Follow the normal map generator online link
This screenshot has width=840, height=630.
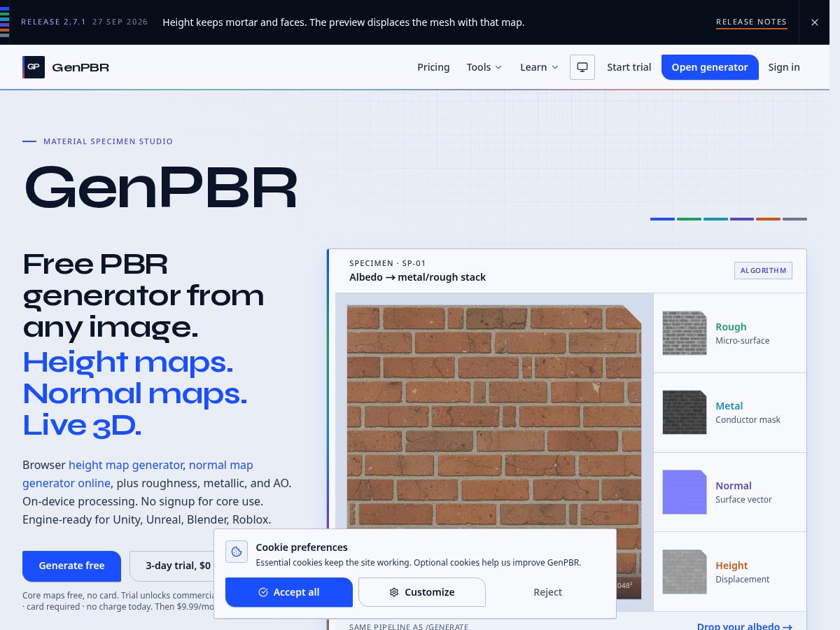(x=138, y=474)
